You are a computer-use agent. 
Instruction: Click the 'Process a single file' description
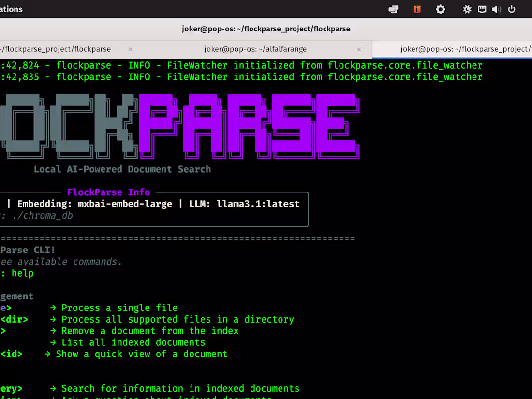(x=119, y=308)
